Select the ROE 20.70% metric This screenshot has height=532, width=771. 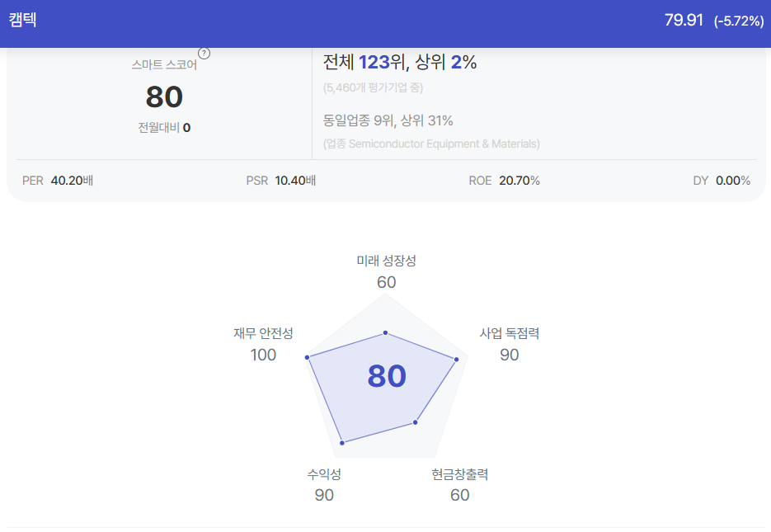[x=504, y=181]
